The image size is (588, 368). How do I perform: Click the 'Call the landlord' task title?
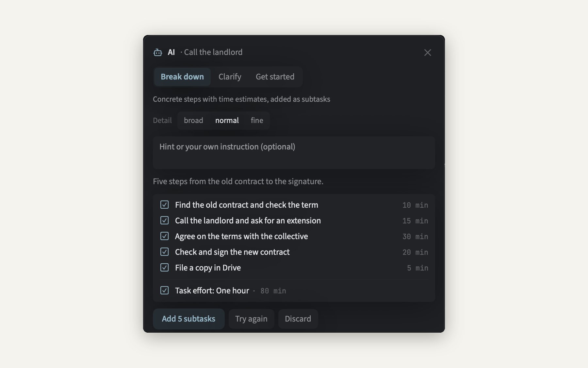click(213, 52)
